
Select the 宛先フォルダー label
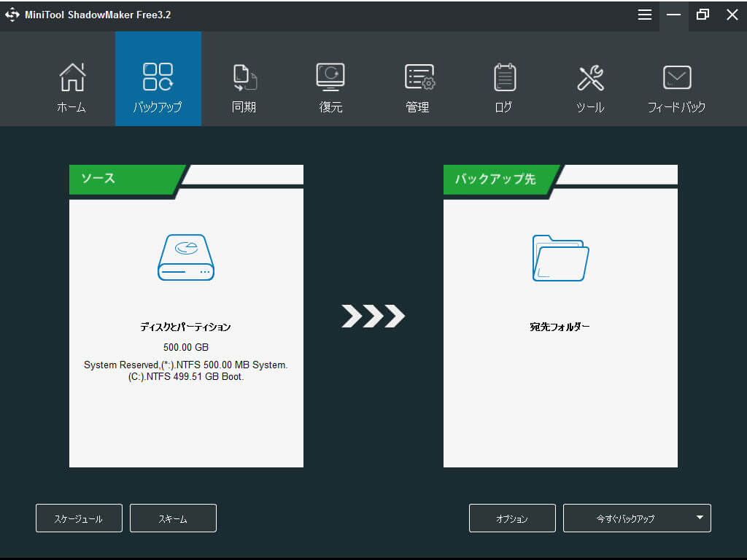click(560, 327)
